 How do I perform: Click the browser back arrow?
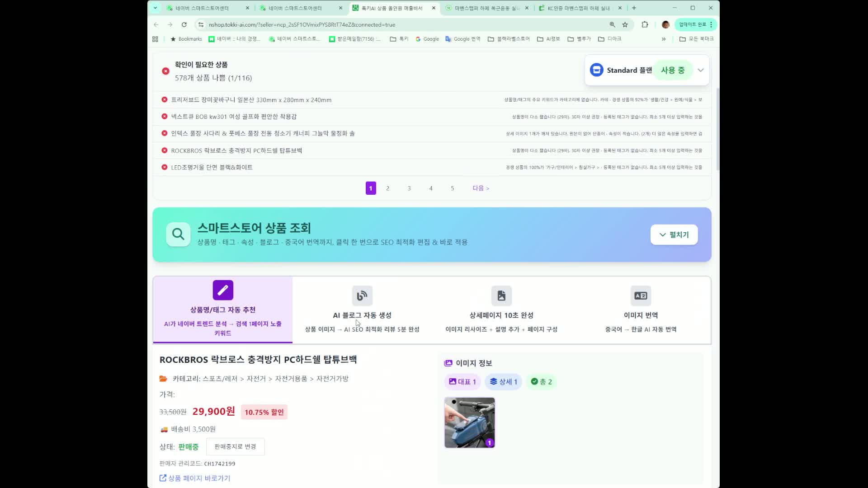(x=156, y=24)
